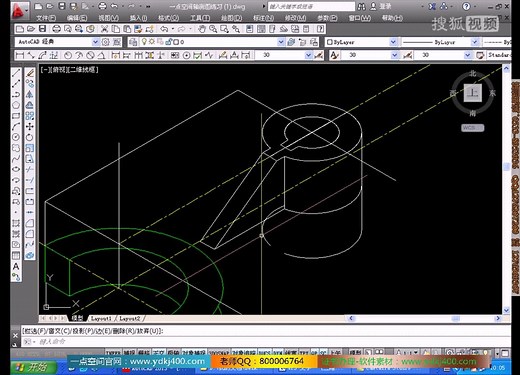Open the Layer Properties Manager icon
This screenshot has width=520, height=375.
[x=133, y=42]
